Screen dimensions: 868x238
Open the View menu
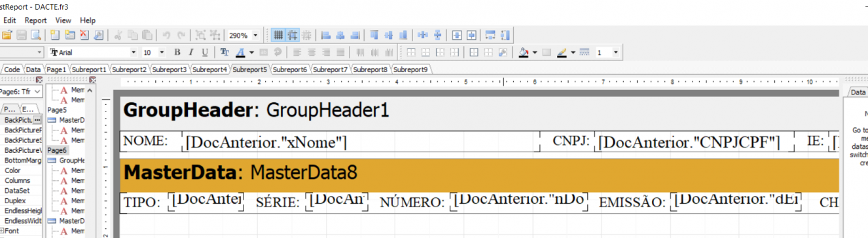[x=63, y=20]
